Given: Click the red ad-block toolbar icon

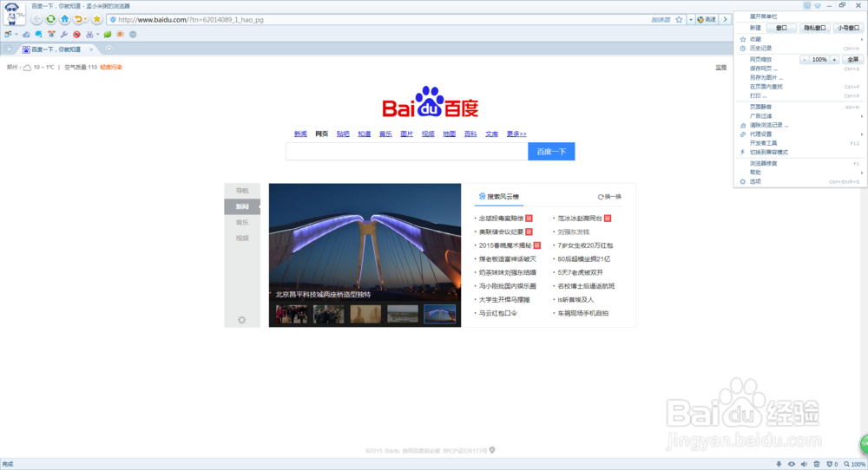Looking at the screenshot, I should pos(77,35).
